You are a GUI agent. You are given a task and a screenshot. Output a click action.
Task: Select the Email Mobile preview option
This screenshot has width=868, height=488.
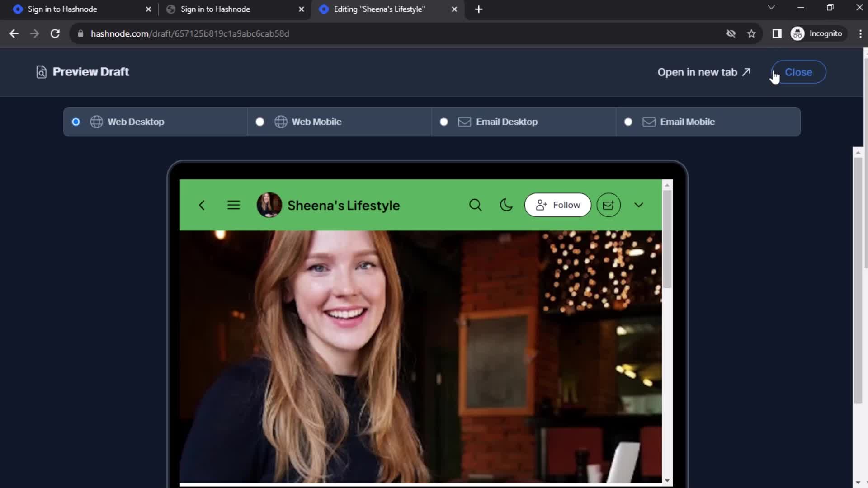click(708, 122)
